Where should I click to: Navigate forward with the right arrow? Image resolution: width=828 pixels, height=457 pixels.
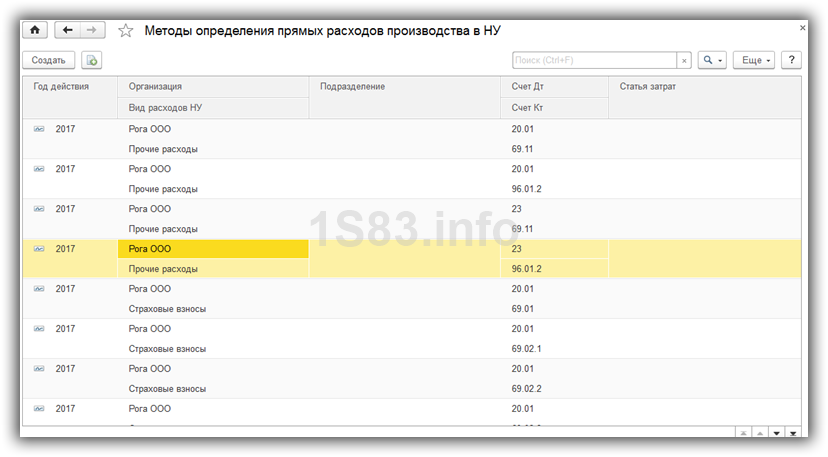tap(92, 30)
